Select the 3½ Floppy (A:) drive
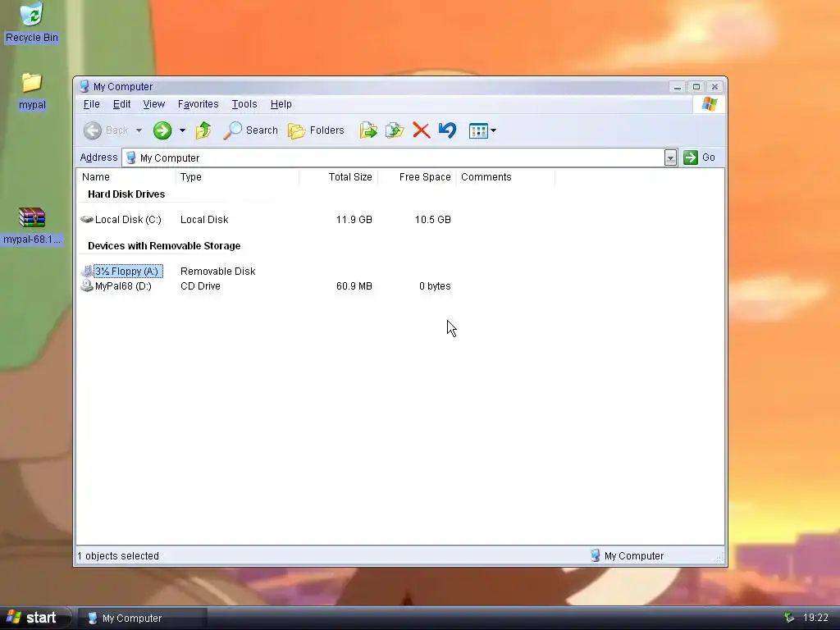840x630 pixels. click(128, 271)
